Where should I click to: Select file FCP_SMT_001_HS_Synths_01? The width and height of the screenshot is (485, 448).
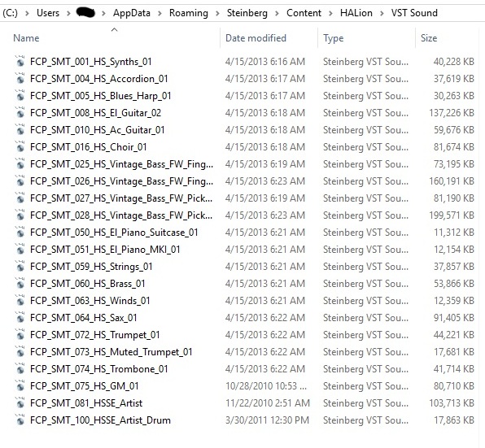coord(91,62)
